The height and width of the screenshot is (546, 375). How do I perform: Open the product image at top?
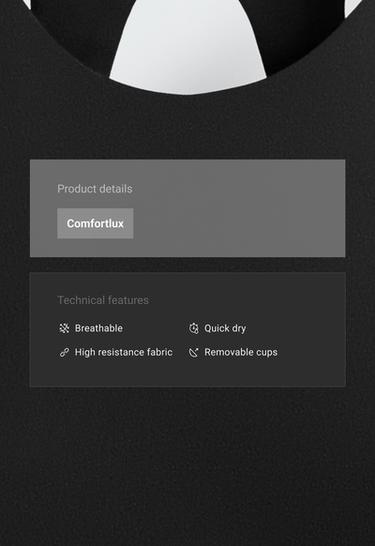click(187, 47)
